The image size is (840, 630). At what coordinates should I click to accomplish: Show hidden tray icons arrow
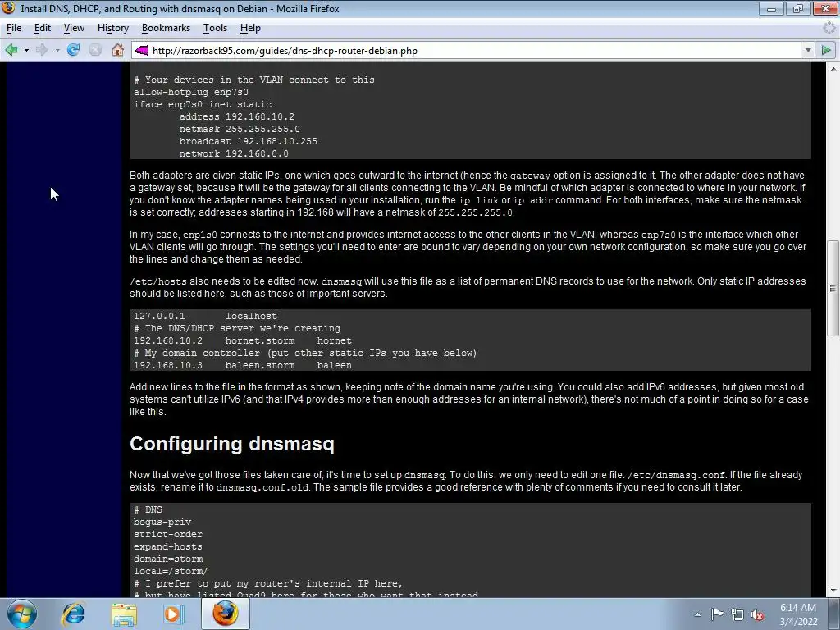point(697,614)
